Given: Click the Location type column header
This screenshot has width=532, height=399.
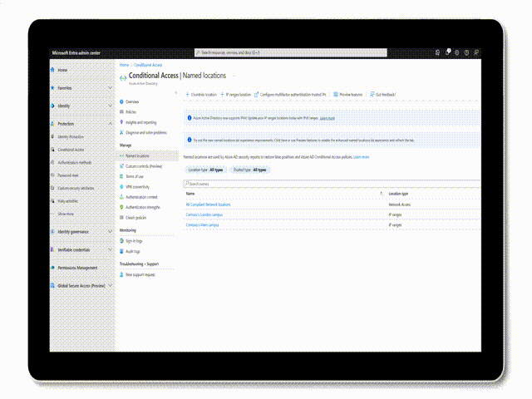Looking at the screenshot, I should point(398,194).
